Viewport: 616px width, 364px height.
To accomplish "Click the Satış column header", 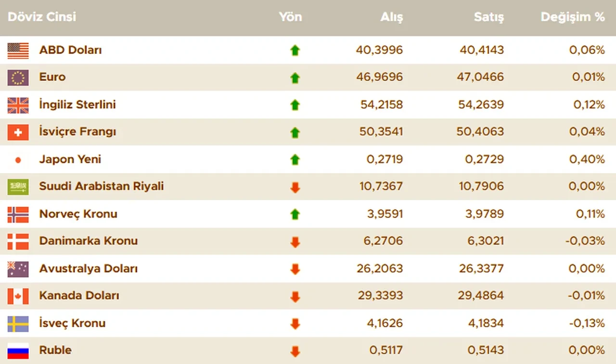I will (488, 17).
